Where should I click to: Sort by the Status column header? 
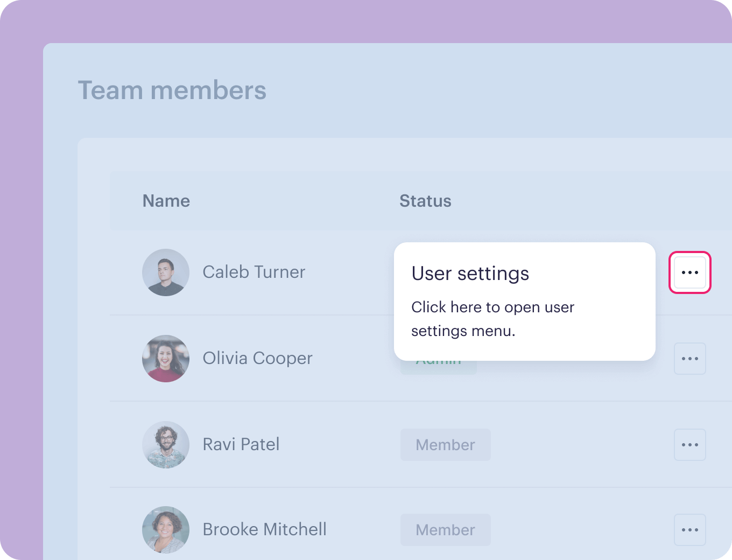pyautogui.click(x=425, y=201)
